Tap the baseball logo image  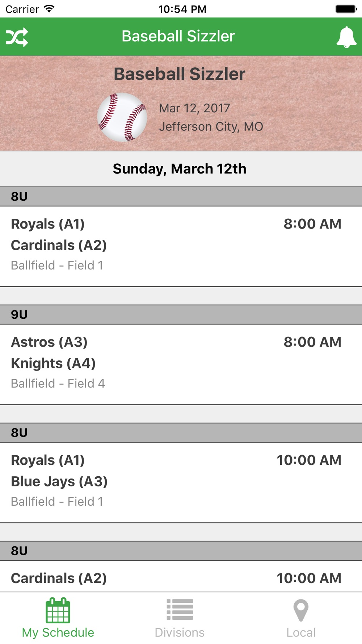[x=122, y=117]
